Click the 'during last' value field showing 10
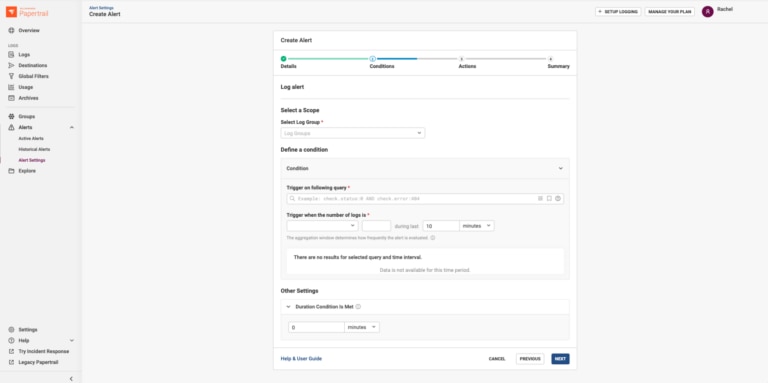 441,226
